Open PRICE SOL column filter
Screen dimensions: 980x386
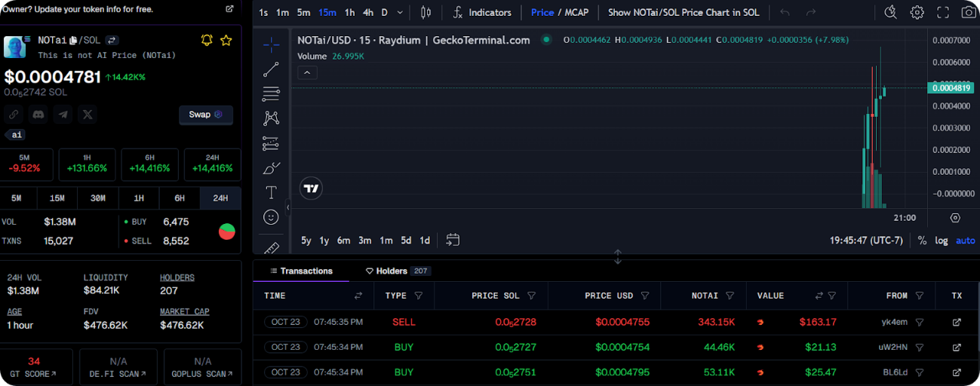tap(532, 296)
